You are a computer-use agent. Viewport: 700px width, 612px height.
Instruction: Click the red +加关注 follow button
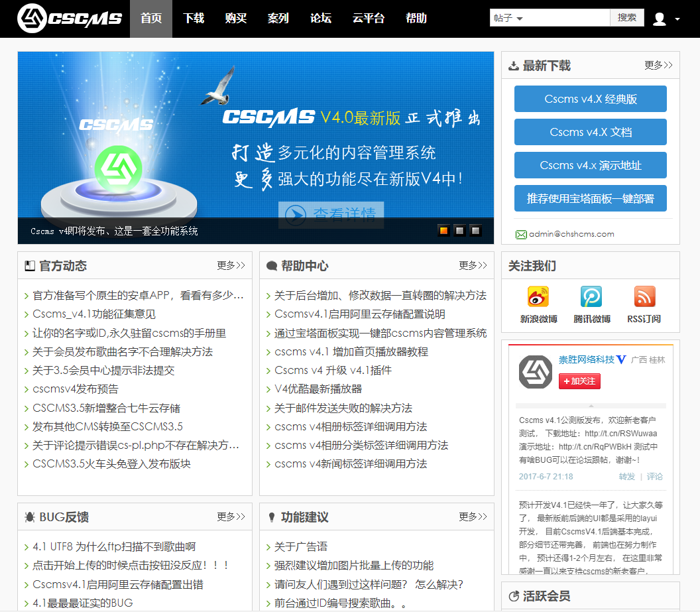[x=579, y=381]
